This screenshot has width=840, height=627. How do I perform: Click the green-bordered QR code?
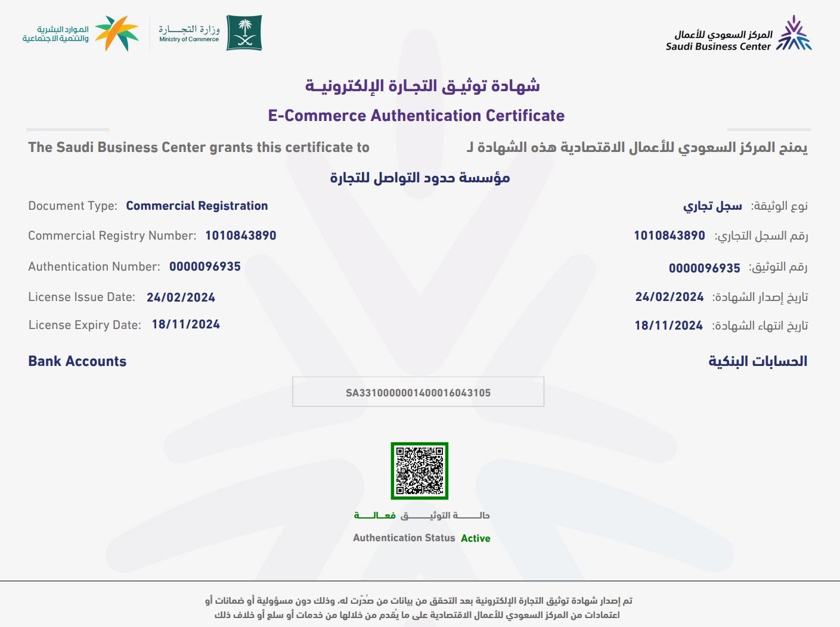419,471
